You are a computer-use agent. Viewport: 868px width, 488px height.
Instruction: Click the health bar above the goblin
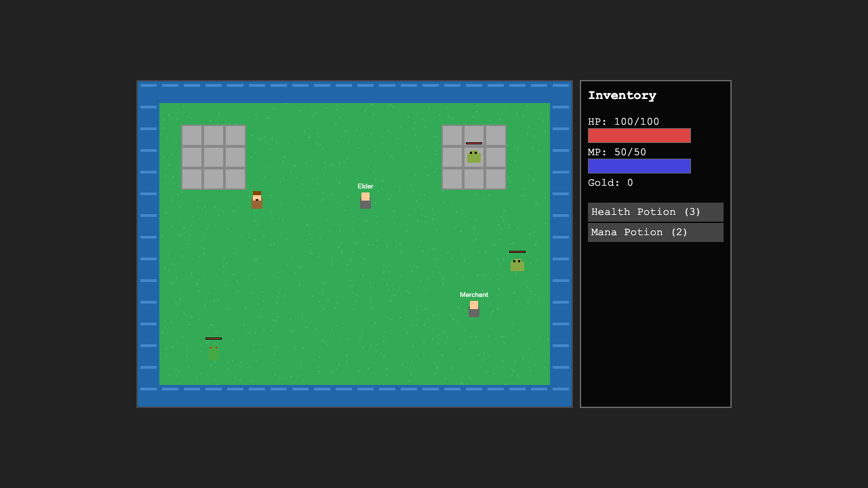tap(214, 338)
